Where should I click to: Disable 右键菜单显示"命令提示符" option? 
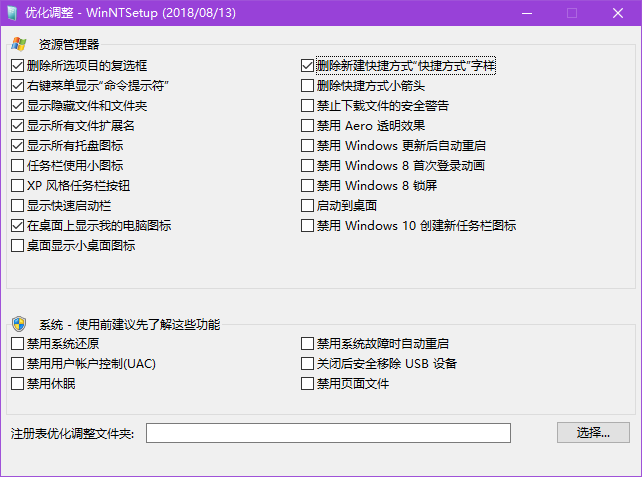click(x=18, y=86)
